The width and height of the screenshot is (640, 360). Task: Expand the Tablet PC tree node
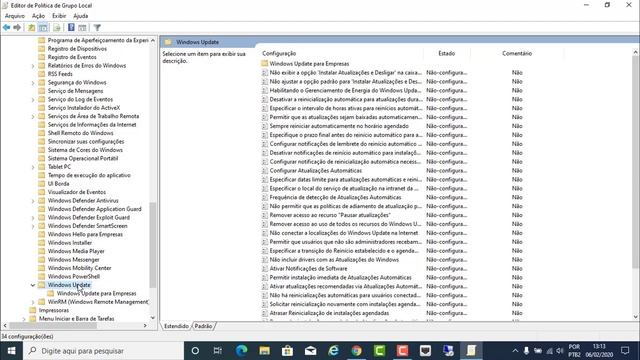33,167
